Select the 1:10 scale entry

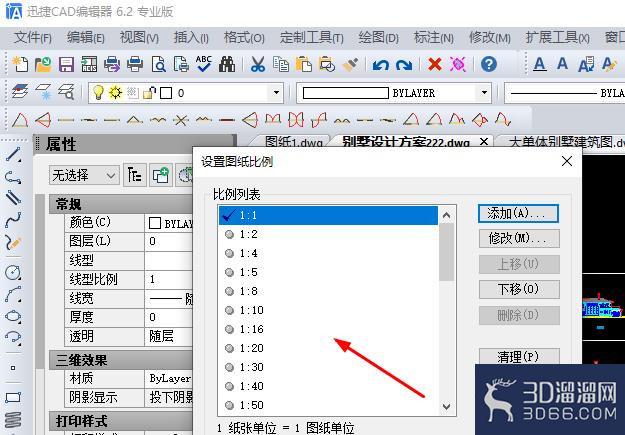(x=328, y=310)
